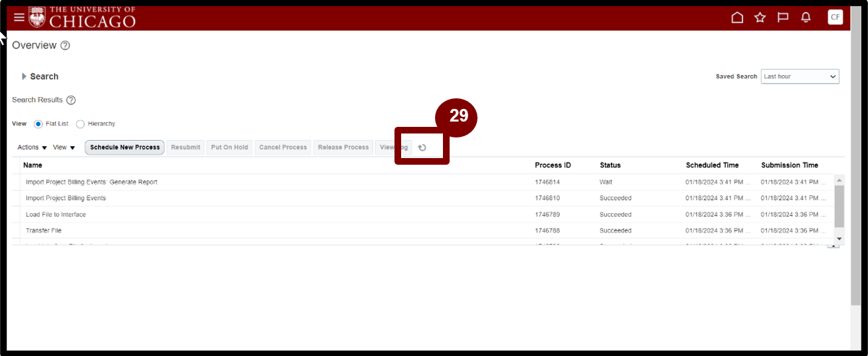The image size is (868, 356).
Task: Click process ID 1746810
Action: (x=547, y=198)
